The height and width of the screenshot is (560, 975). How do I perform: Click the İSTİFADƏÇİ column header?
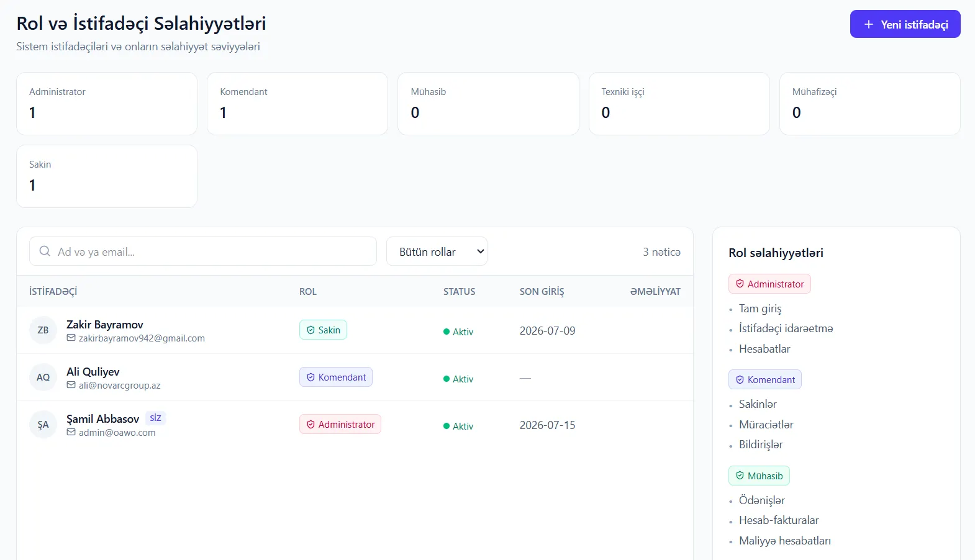tap(53, 292)
